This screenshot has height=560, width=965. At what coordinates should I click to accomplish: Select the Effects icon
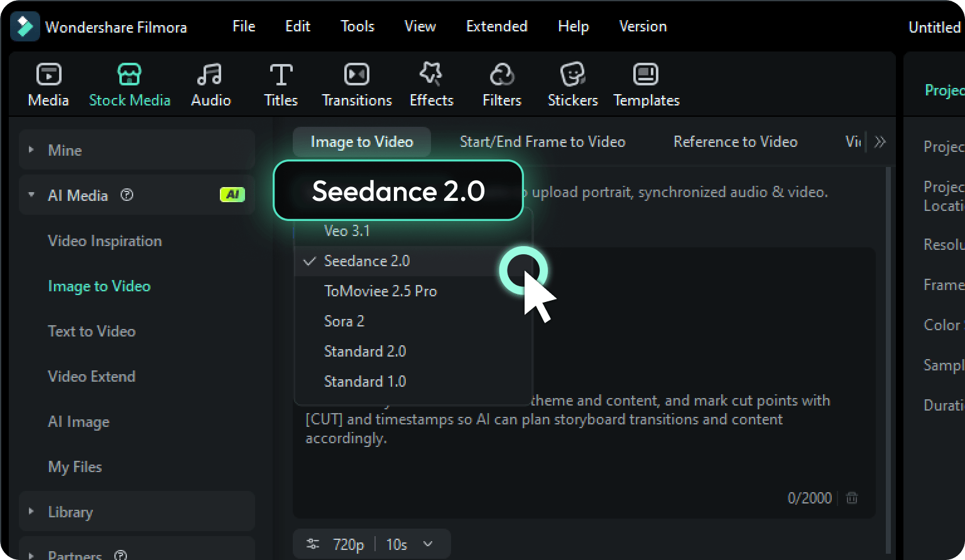click(431, 83)
